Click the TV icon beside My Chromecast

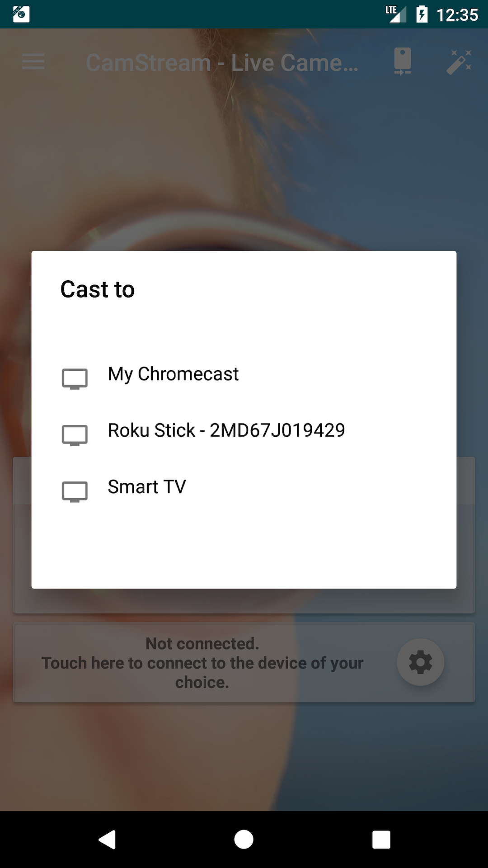[75, 379]
